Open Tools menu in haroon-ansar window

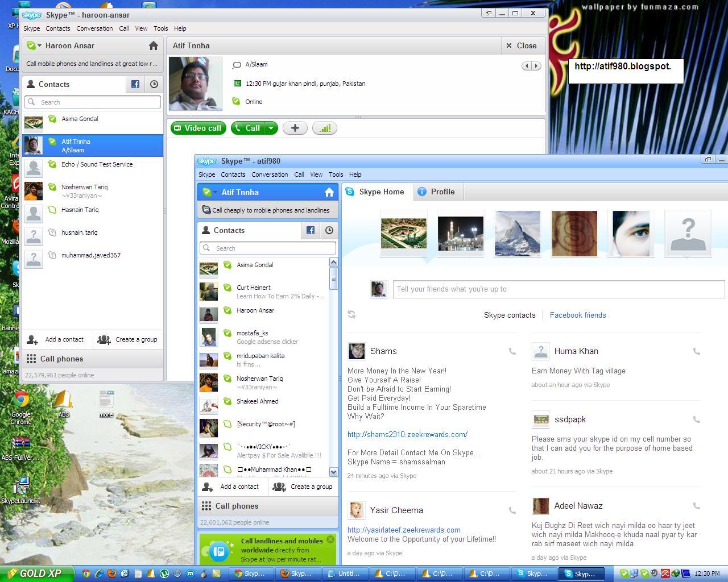coord(161,28)
